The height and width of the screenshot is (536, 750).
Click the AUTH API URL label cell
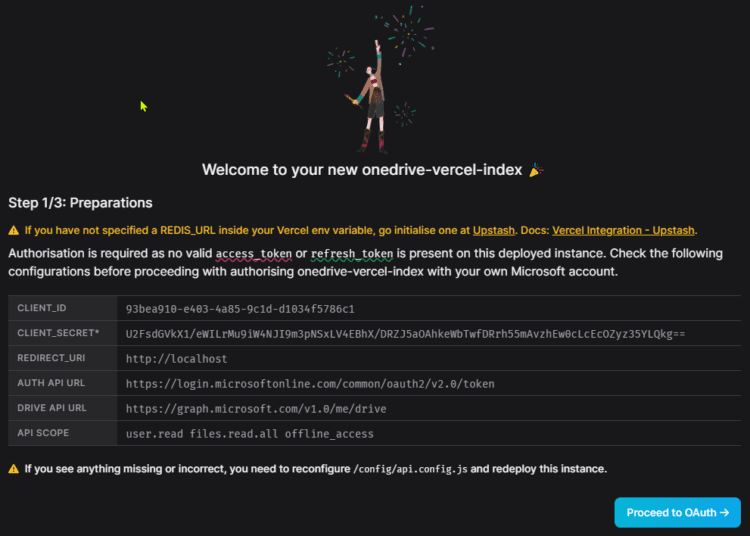[x=63, y=383]
